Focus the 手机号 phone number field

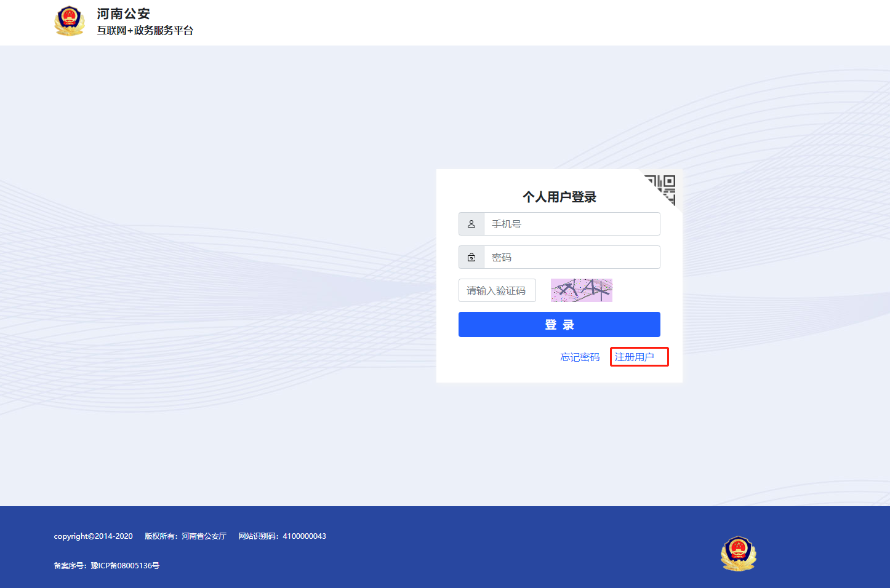(571, 224)
